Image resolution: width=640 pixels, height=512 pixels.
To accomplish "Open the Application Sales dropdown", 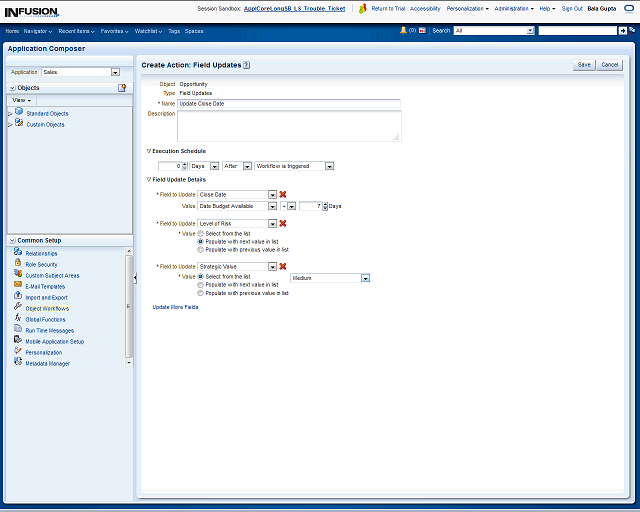I will 115,72.
